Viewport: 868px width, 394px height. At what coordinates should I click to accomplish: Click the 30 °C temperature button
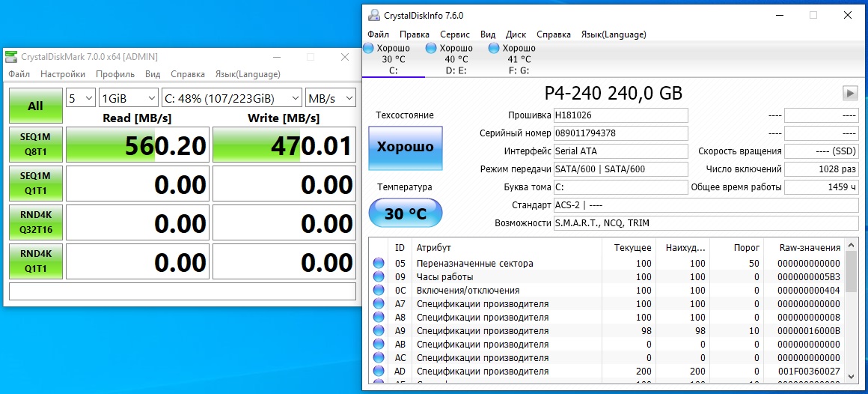pyautogui.click(x=406, y=213)
